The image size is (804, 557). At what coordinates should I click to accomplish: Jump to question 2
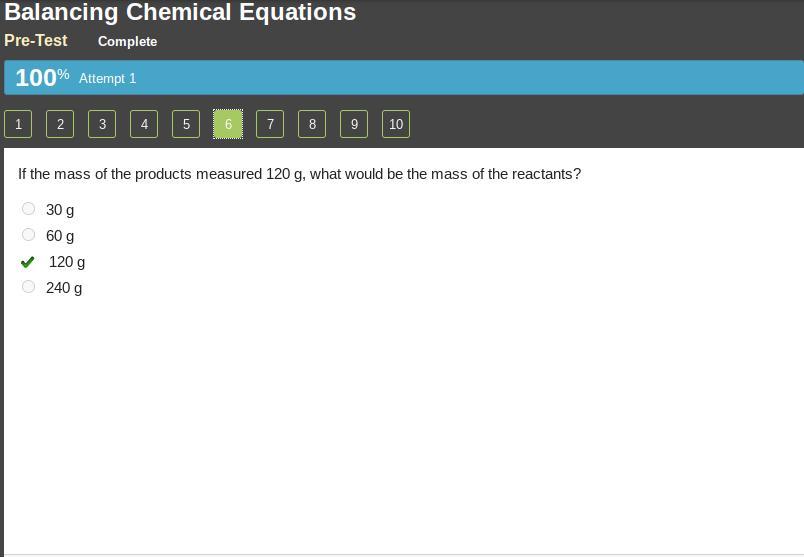[x=60, y=124]
